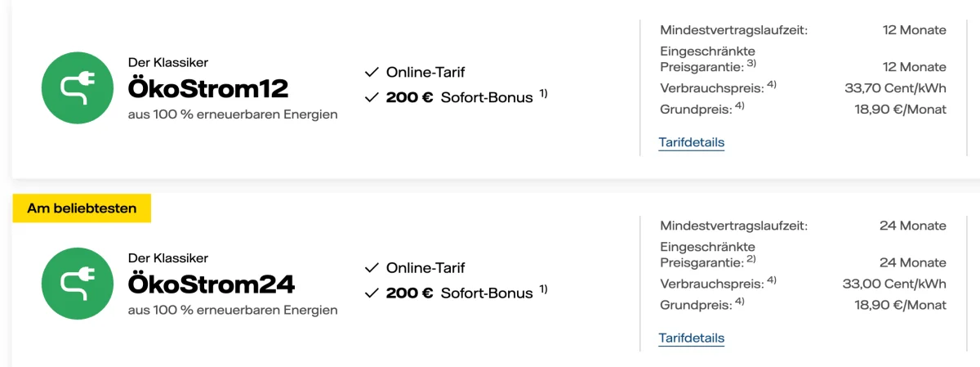This screenshot has width=980, height=367.
Task: Click footnote 3 at ÖkoStrom12 Preisgarantie
Action: coord(752,63)
